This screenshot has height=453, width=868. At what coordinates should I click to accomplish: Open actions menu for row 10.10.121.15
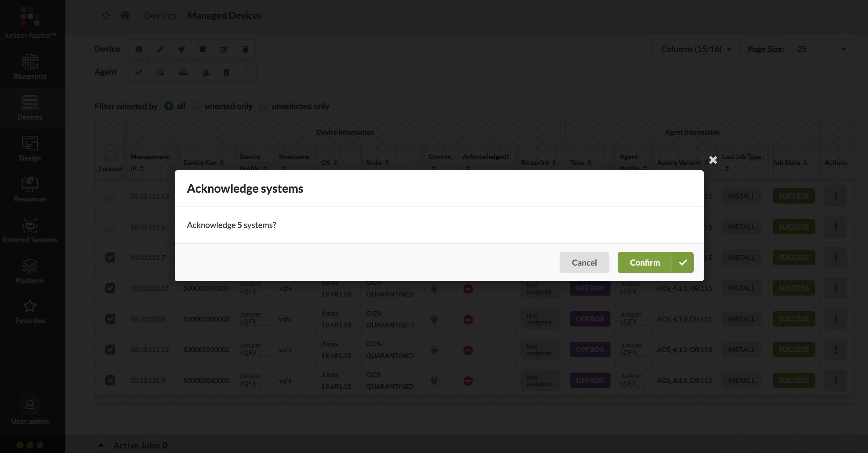tap(836, 288)
